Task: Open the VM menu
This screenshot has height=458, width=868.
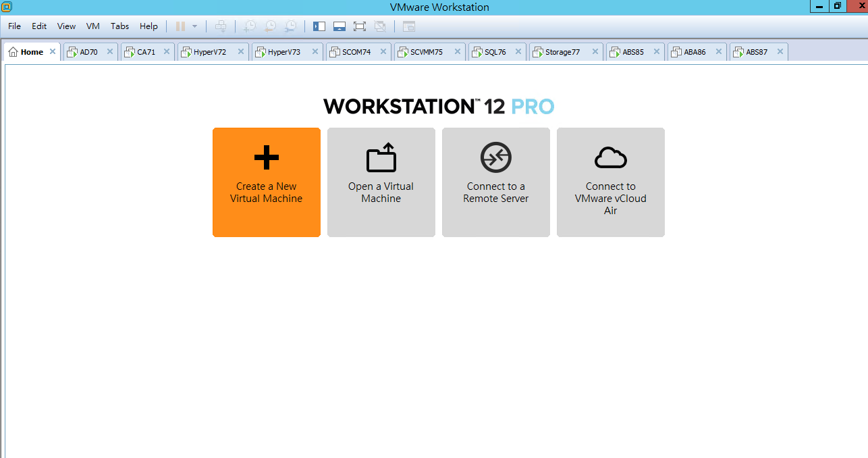Action: click(93, 26)
